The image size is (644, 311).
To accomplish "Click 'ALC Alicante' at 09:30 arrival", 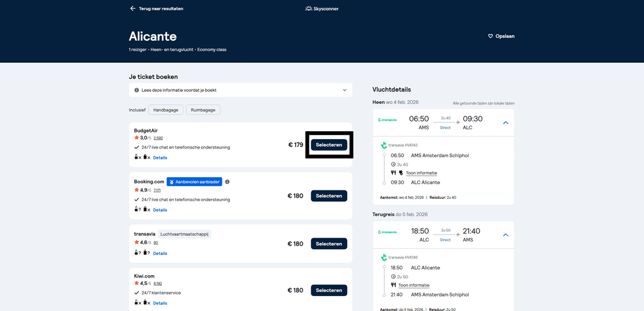I will click(x=426, y=182).
